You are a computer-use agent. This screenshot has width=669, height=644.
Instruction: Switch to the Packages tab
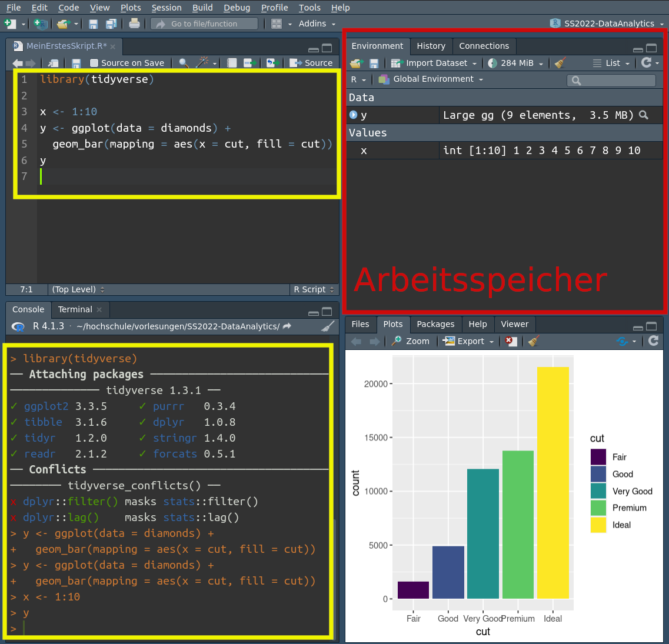(435, 324)
